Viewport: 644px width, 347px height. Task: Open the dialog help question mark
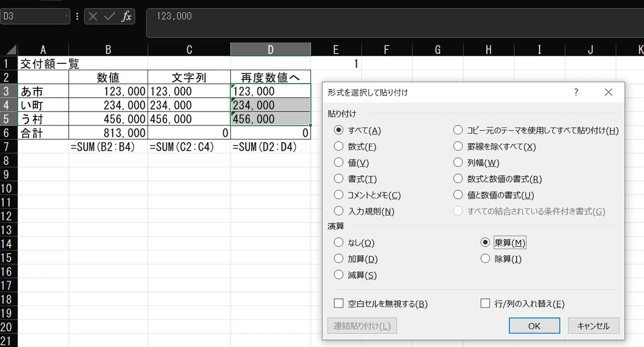(576, 92)
